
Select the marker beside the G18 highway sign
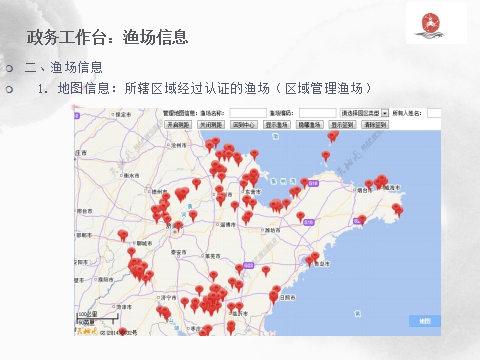(304, 182)
